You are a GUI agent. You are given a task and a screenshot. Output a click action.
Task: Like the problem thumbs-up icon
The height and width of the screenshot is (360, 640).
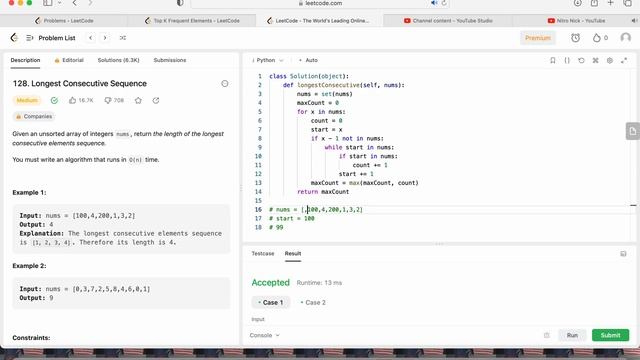click(73, 100)
